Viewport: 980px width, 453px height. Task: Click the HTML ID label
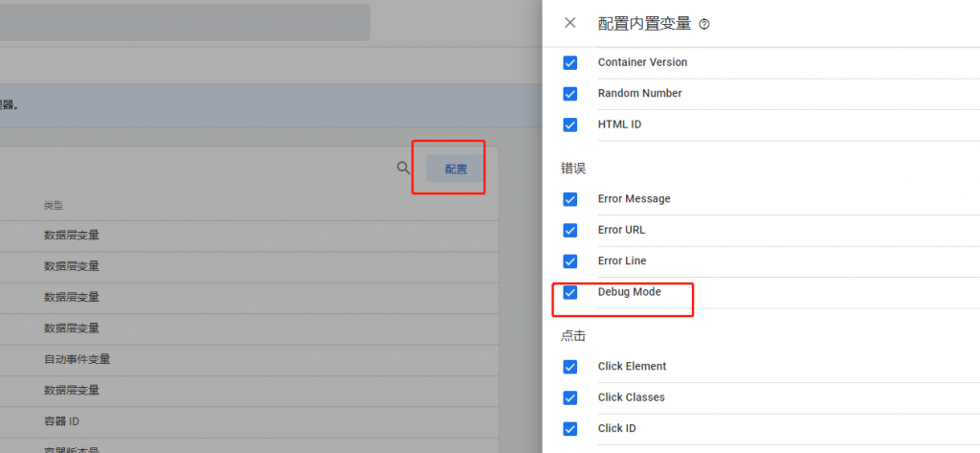(x=620, y=125)
